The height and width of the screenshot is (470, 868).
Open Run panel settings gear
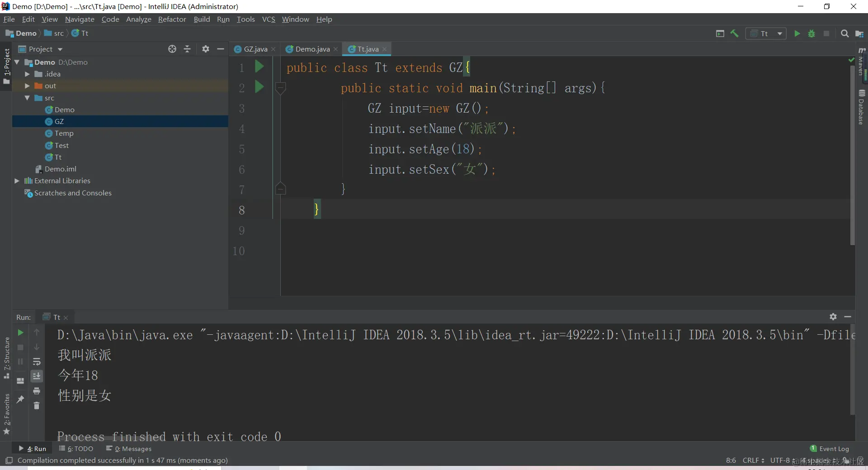pyautogui.click(x=833, y=317)
